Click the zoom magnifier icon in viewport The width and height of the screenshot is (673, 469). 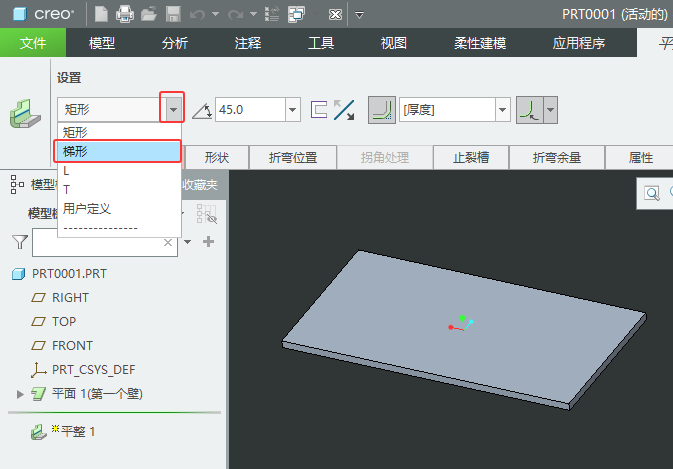(x=652, y=194)
